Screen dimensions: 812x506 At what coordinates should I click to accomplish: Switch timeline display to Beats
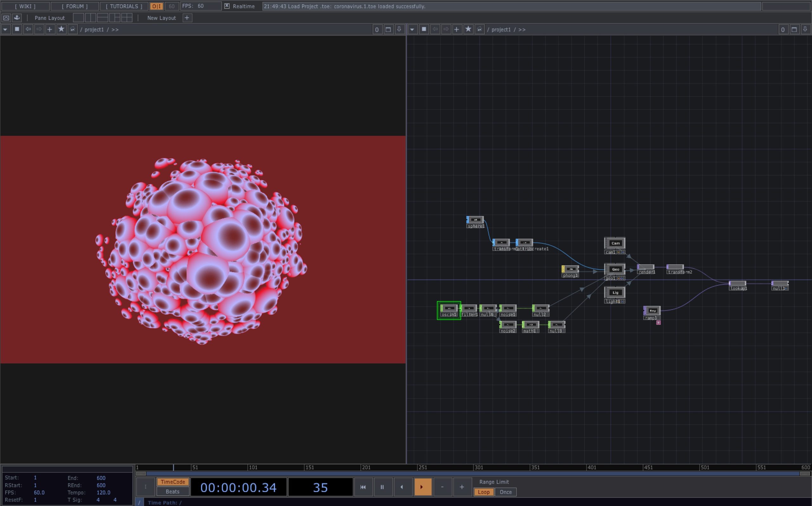point(173,492)
